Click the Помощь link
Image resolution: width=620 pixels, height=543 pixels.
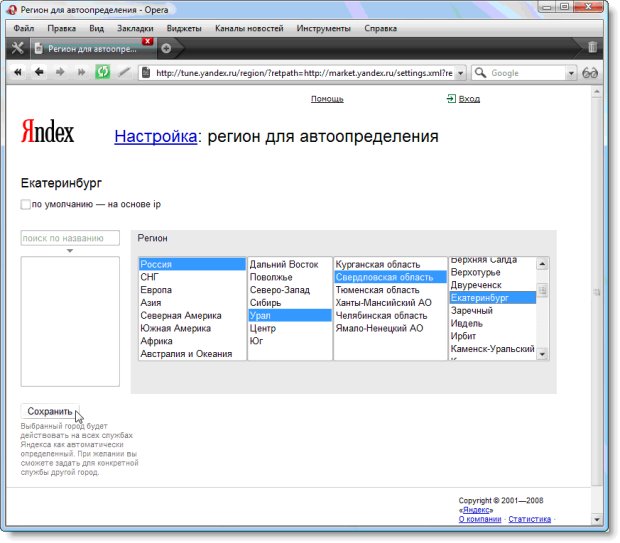pyautogui.click(x=327, y=98)
